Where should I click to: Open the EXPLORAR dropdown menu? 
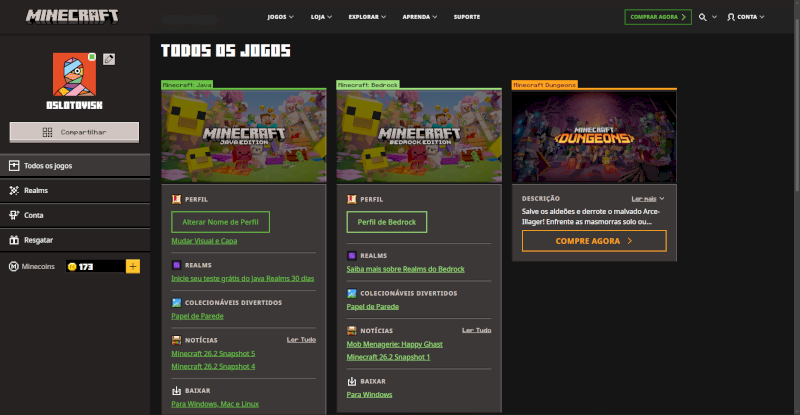367,17
